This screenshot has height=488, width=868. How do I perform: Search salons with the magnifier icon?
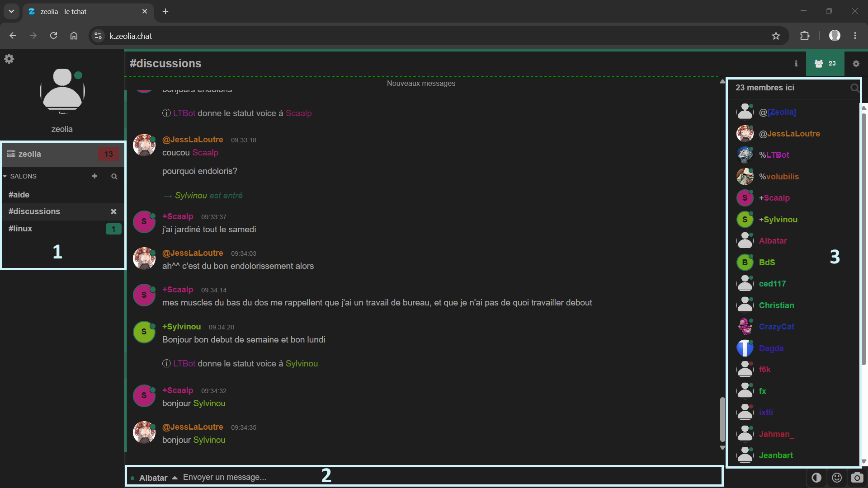[x=114, y=176]
